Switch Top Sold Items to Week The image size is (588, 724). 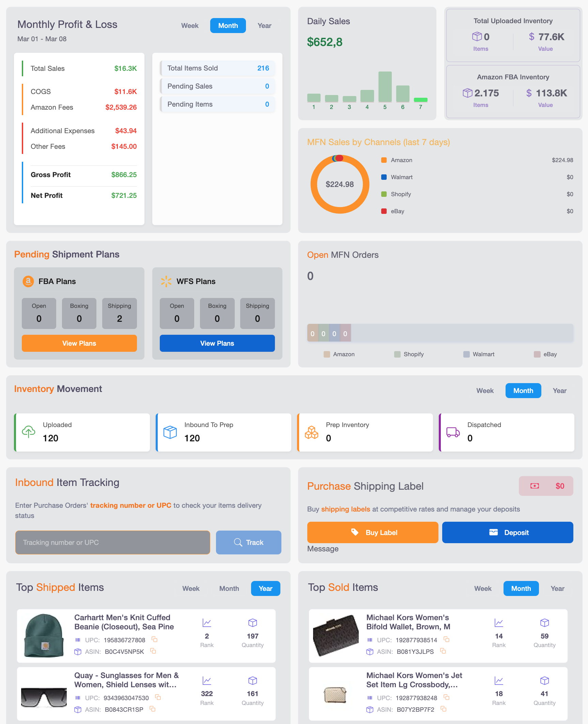(x=483, y=588)
